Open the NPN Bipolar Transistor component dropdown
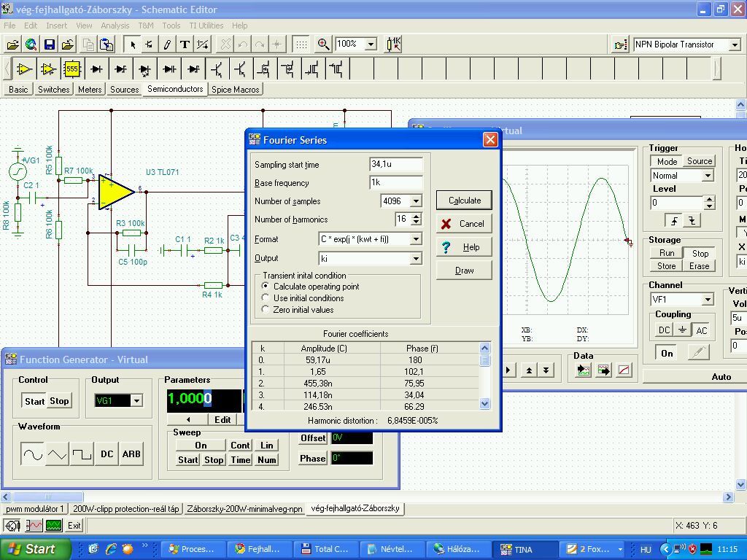 pyautogui.click(x=735, y=44)
